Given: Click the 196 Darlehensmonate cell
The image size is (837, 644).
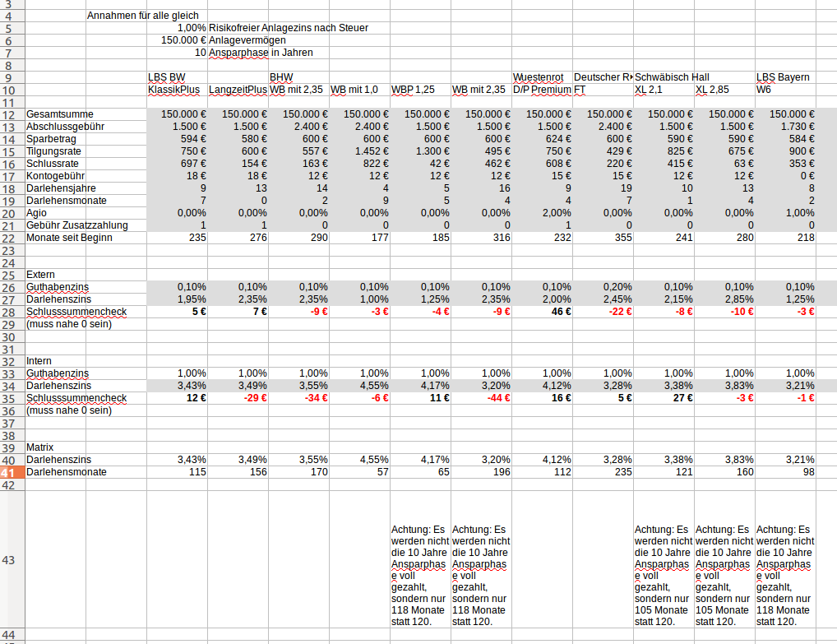Looking at the screenshot, I should click(x=482, y=472).
